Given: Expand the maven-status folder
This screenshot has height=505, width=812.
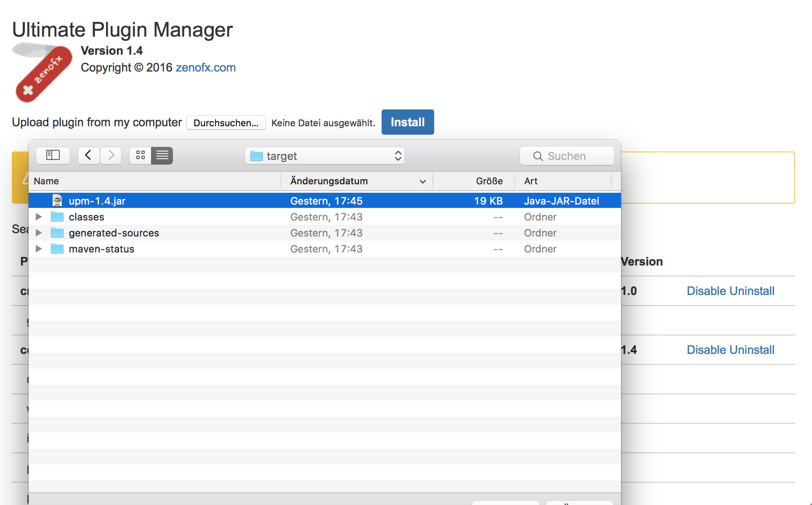Looking at the screenshot, I should (x=39, y=249).
